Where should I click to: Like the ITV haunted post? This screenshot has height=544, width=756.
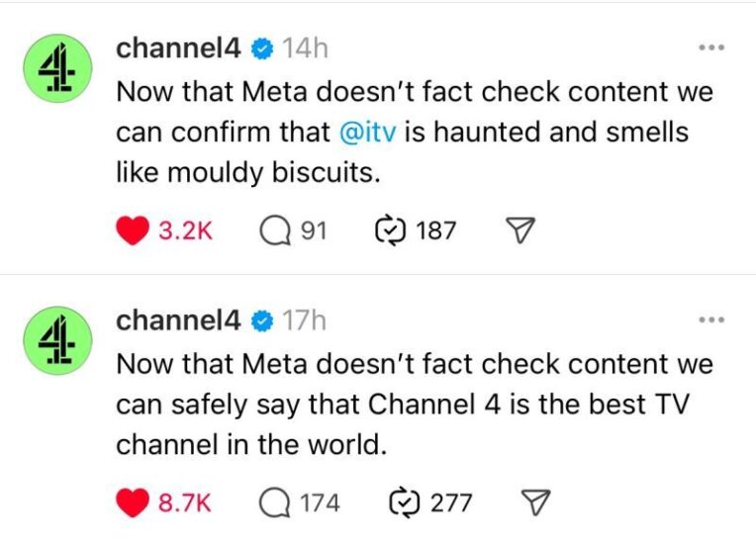coord(133,230)
